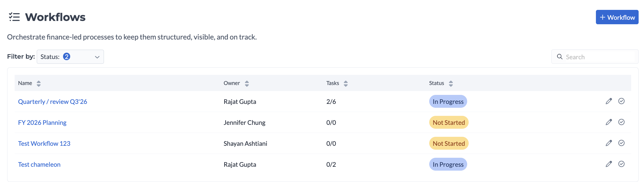The image size is (644, 182).
Task: Sort the list by Tasks column
Action: (x=346, y=84)
